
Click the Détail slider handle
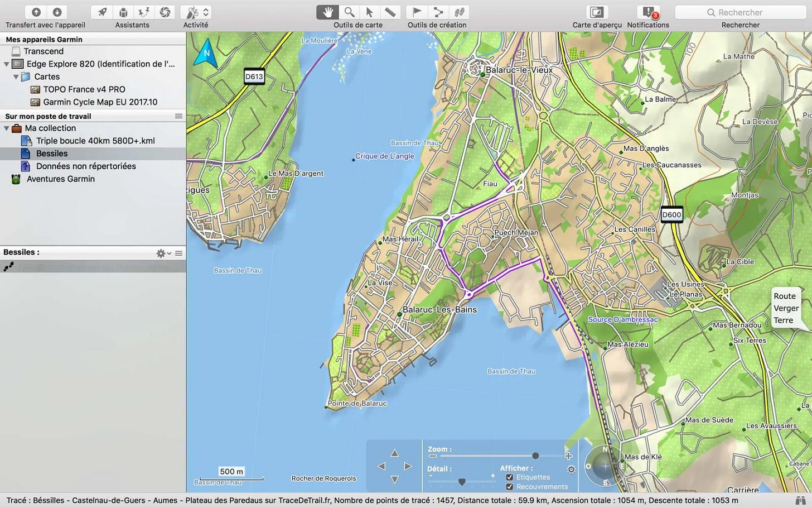click(462, 481)
